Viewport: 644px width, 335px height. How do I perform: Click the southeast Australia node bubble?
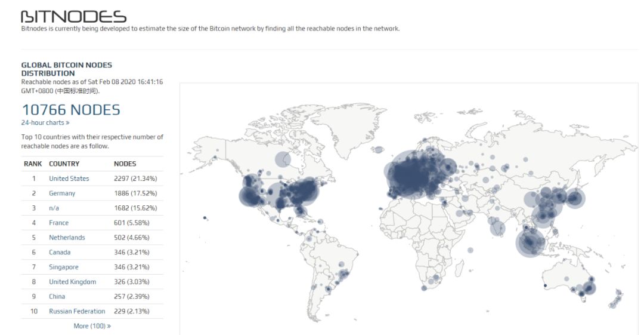pyautogui.click(x=589, y=288)
